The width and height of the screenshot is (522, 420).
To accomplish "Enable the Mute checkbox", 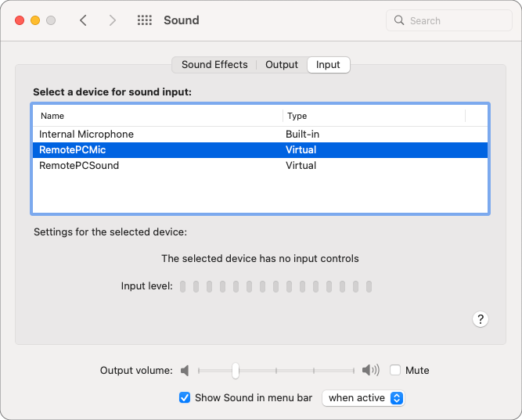I will pos(395,371).
